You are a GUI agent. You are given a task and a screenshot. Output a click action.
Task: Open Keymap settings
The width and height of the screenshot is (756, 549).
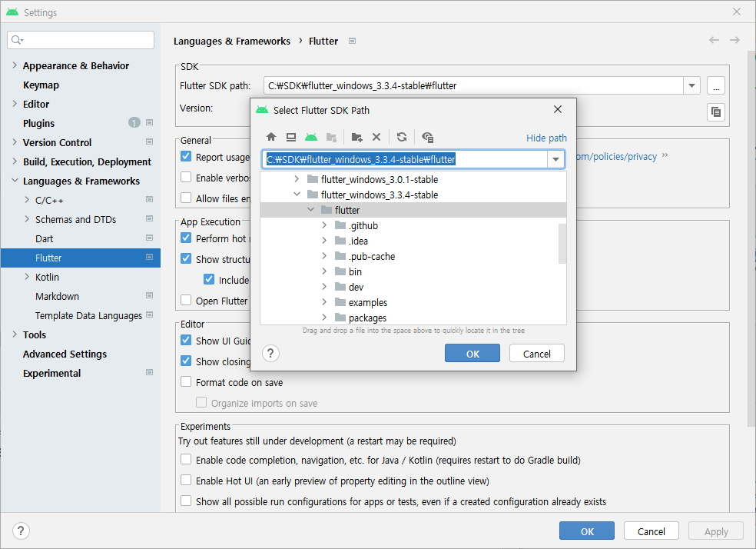click(x=41, y=85)
